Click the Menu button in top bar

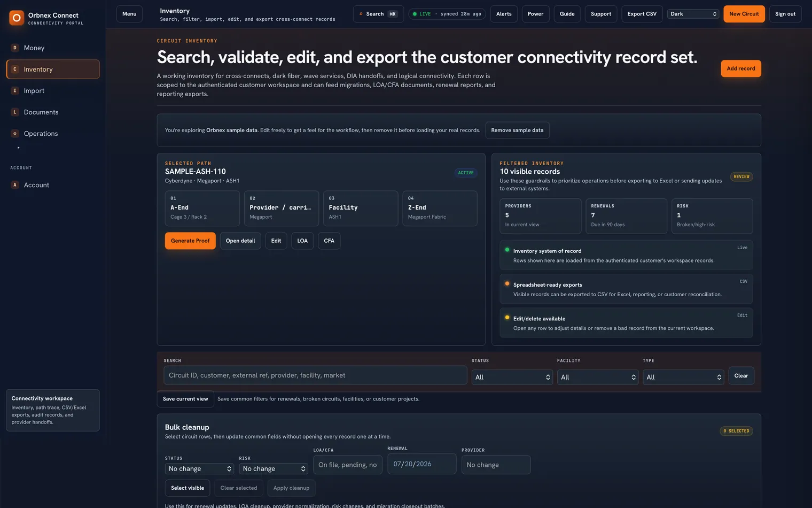129,14
